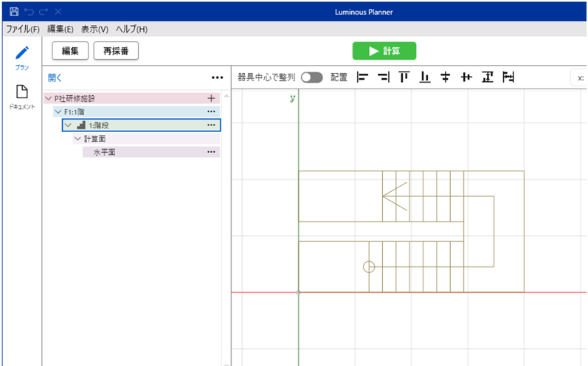Click the align right edges icon

point(383,77)
